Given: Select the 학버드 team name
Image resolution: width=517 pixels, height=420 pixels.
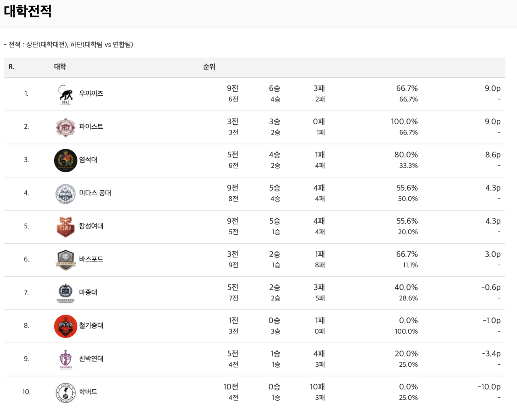Looking at the screenshot, I should [88, 391].
